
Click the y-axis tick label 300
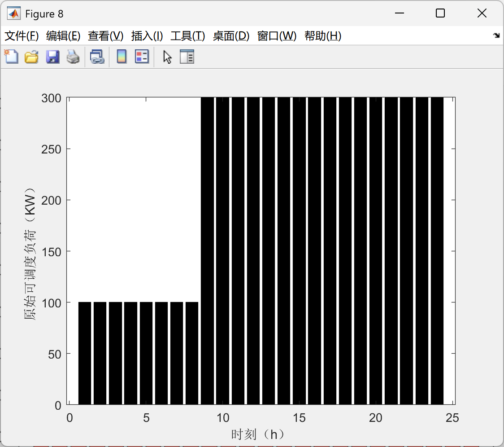51,98
